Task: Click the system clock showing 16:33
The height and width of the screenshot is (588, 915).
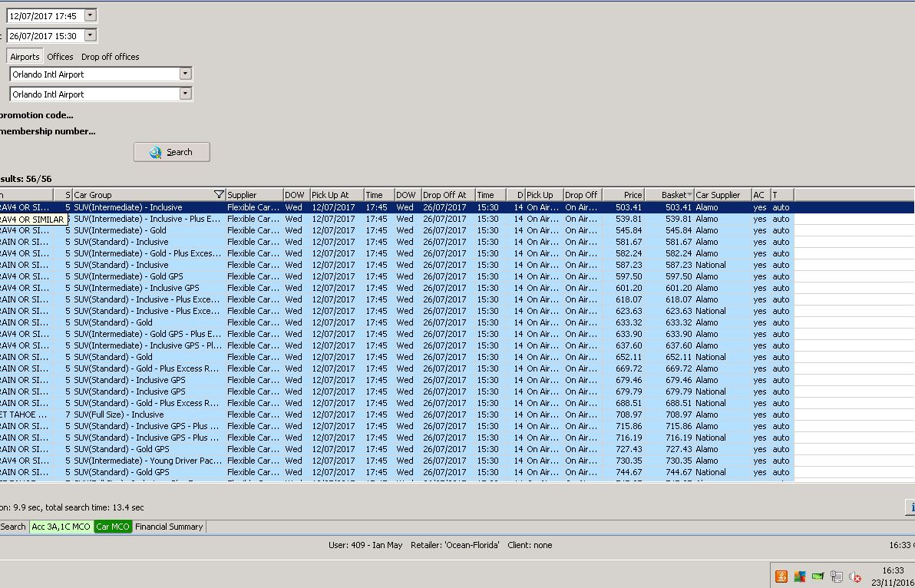Action: pyautogui.click(x=893, y=570)
